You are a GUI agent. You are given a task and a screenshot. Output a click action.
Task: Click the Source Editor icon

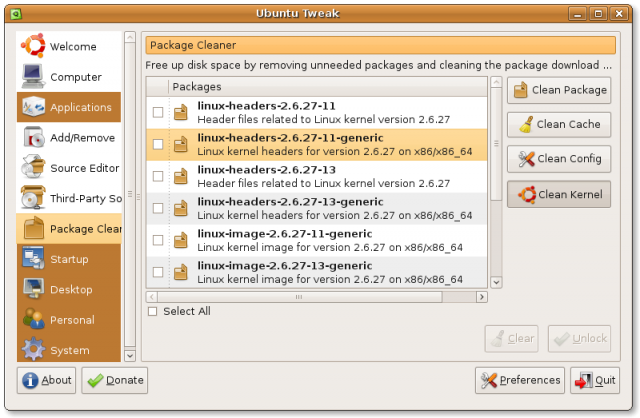coord(33,167)
